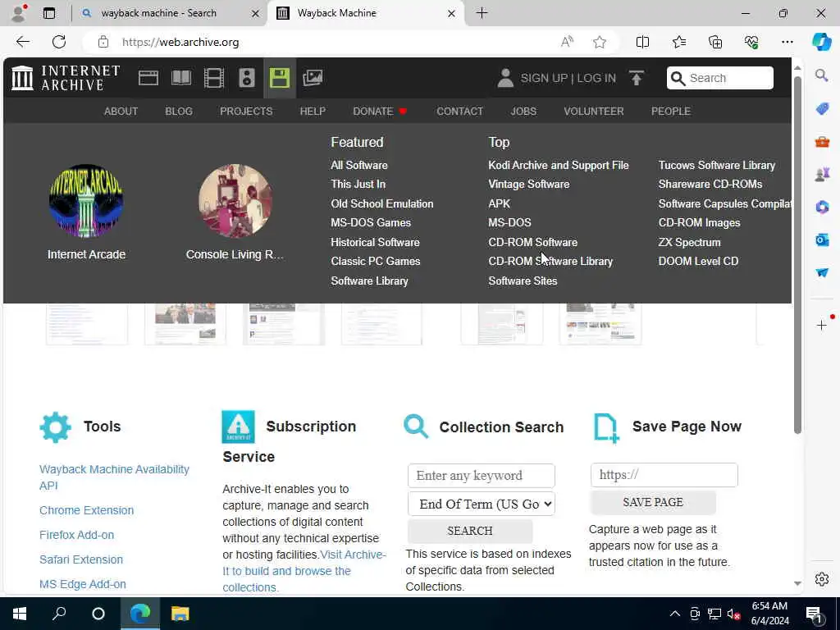Screen dimensions: 840x630
Task: Open the PEOPLE menu item
Action: tap(671, 112)
